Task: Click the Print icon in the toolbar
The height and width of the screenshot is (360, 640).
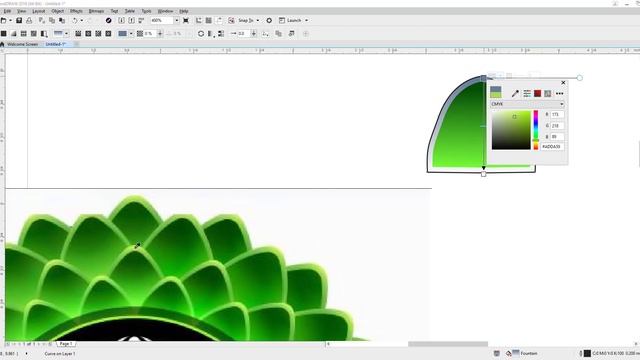Action: coord(29,20)
